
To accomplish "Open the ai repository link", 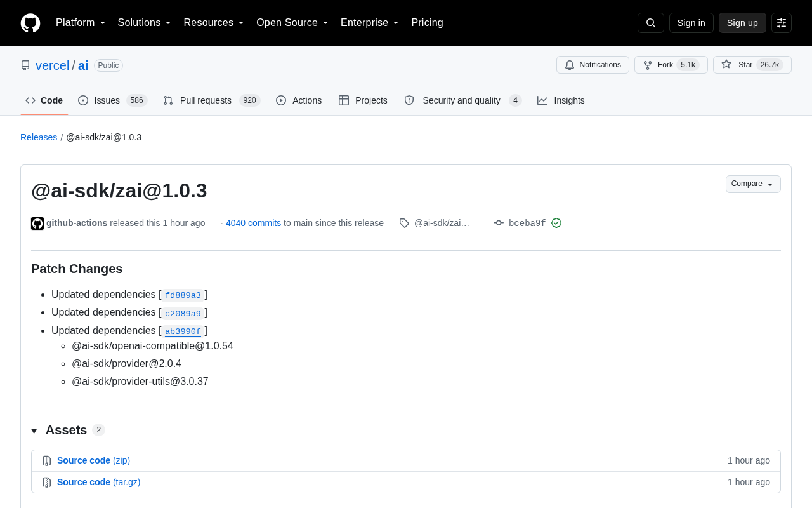I will [83, 65].
